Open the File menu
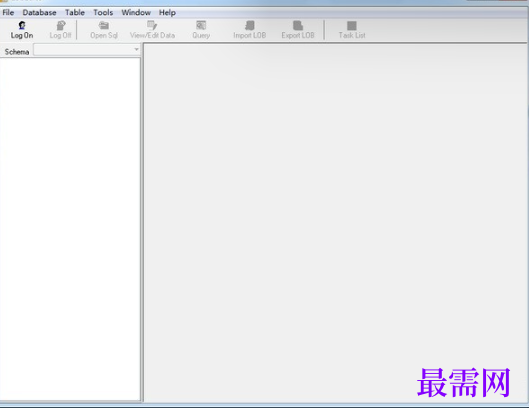Viewport: 529px width, 414px height. click(x=8, y=12)
